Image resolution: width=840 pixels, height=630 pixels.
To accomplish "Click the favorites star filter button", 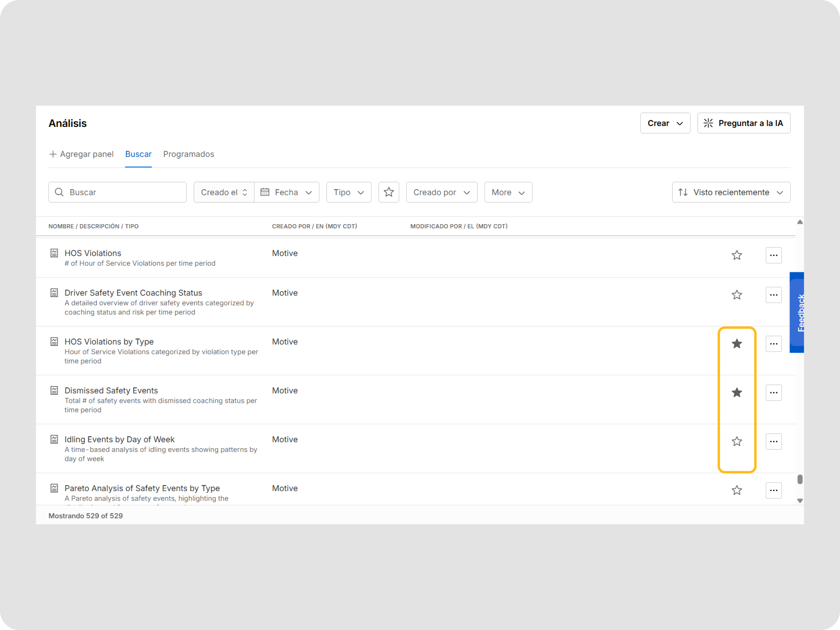I will [x=388, y=192].
